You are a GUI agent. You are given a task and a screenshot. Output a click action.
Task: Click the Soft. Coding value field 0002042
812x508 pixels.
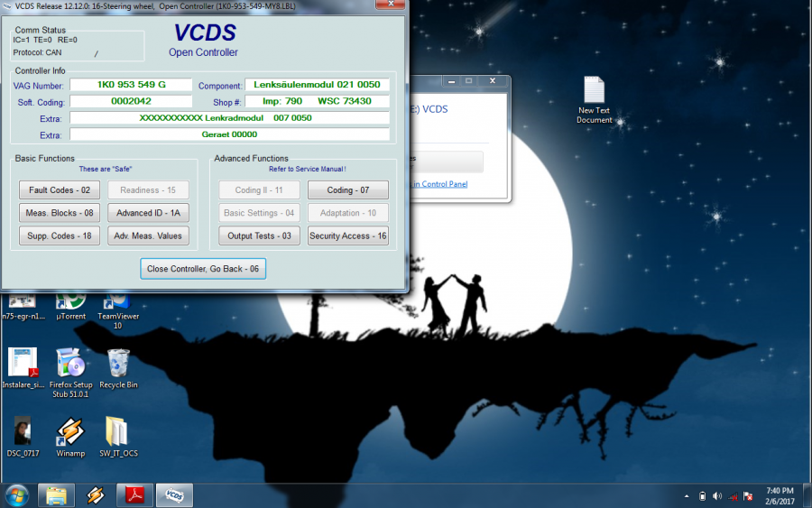pyautogui.click(x=131, y=101)
